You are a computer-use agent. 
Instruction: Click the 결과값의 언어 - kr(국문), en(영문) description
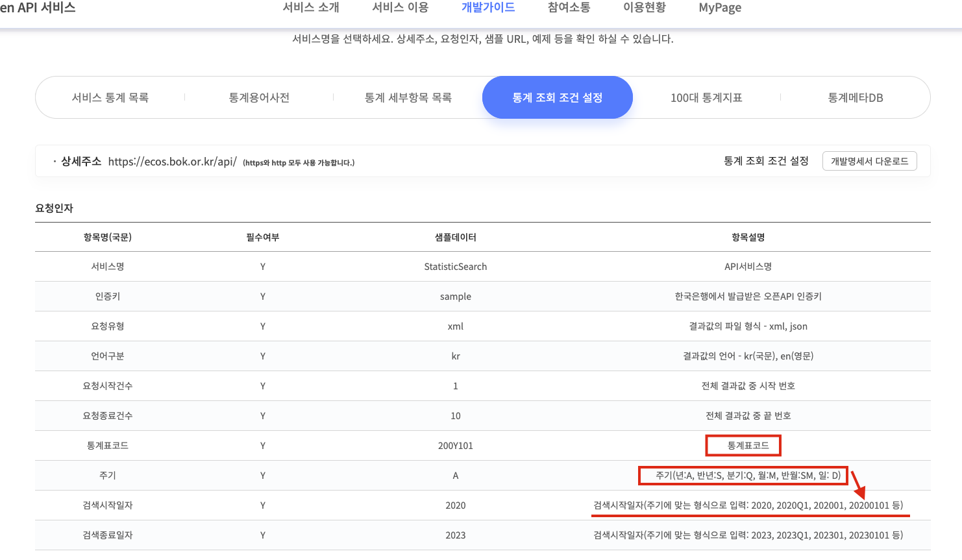[x=748, y=356]
